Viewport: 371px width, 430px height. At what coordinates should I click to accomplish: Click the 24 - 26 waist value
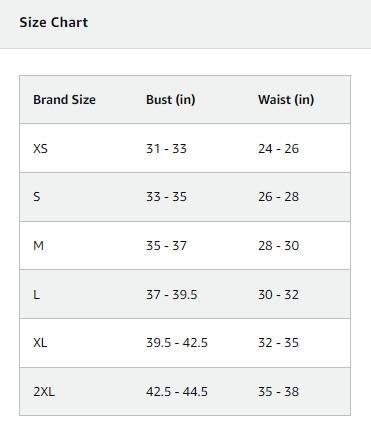click(x=278, y=148)
